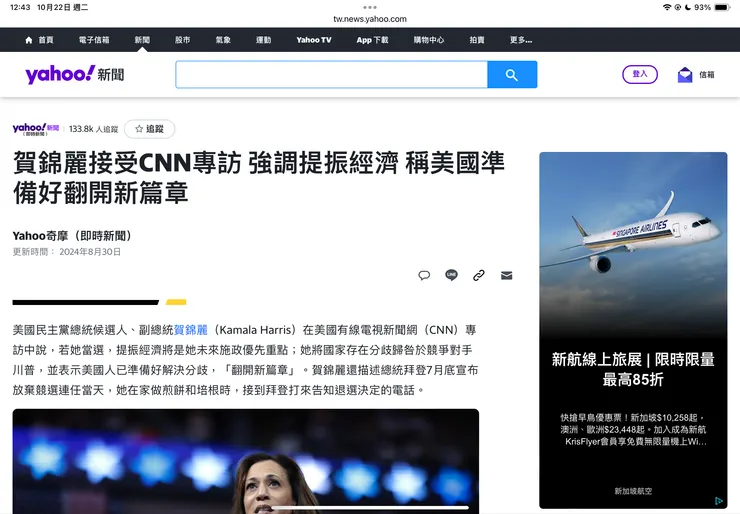Tap the Wi-Fi status icon

coord(667,7)
